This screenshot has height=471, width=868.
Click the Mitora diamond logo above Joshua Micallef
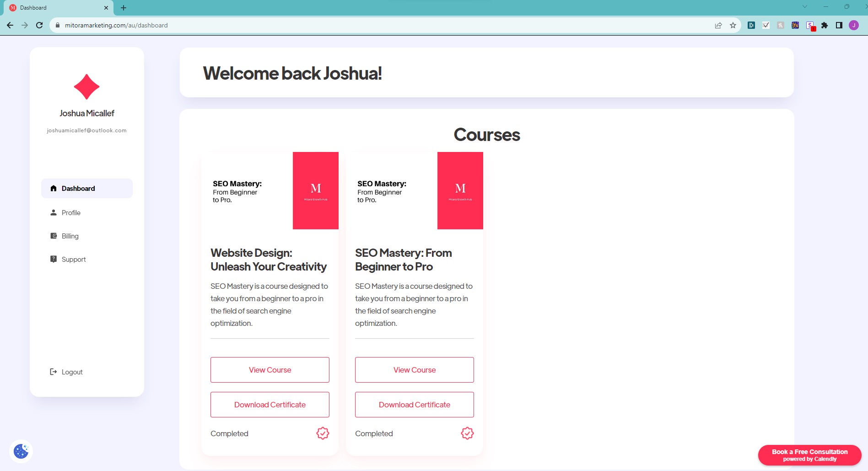[86, 87]
